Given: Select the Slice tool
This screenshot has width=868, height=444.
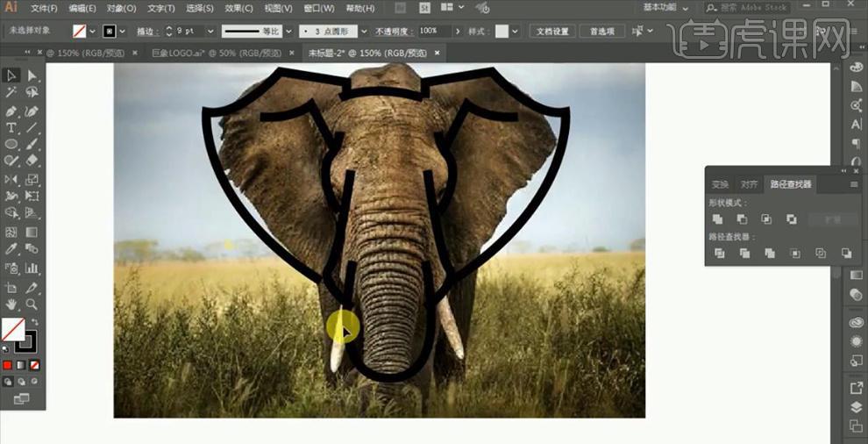Looking at the screenshot, I should [x=32, y=287].
